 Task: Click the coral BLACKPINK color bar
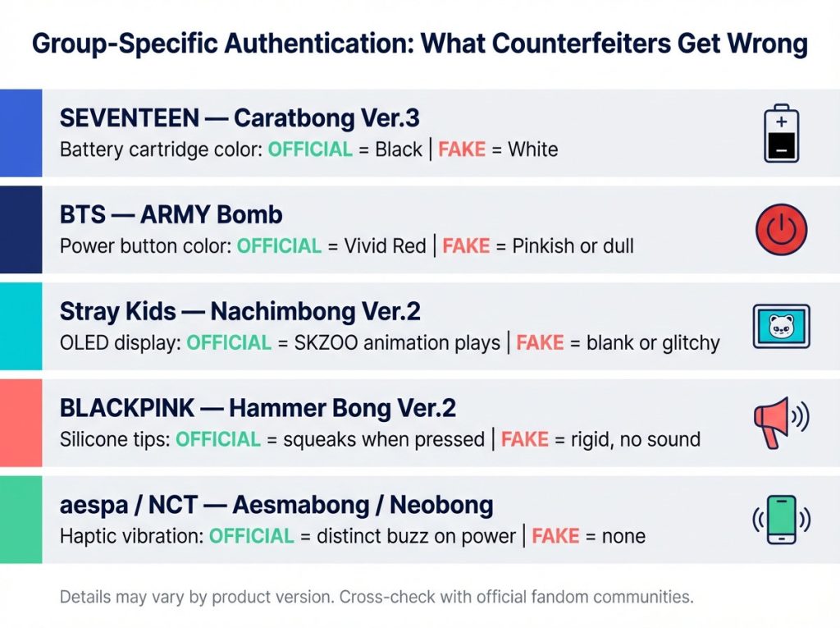[21, 422]
